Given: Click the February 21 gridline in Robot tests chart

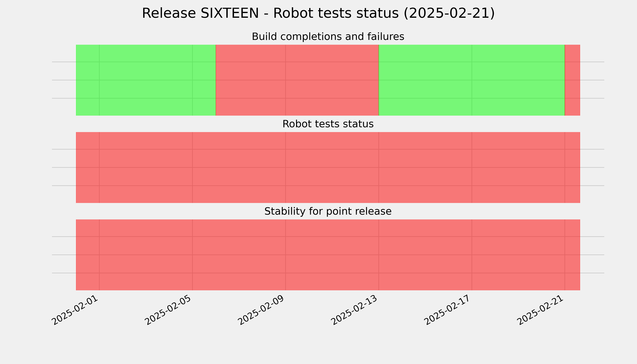Looking at the screenshot, I should tap(565, 167).
